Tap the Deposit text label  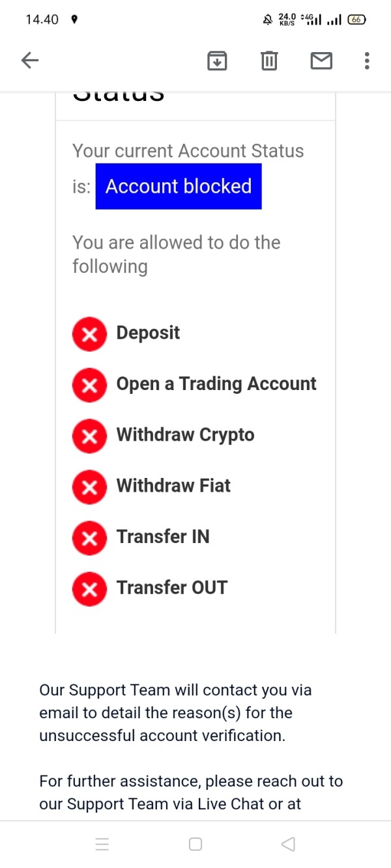(x=148, y=333)
